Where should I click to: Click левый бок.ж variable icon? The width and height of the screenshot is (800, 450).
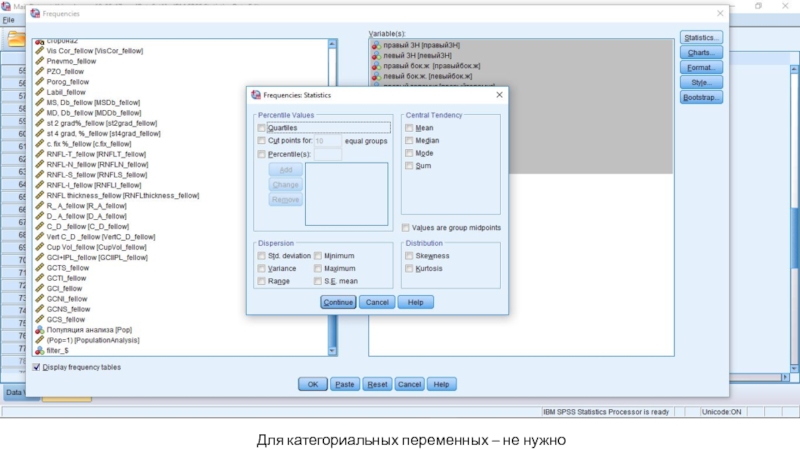[376, 76]
